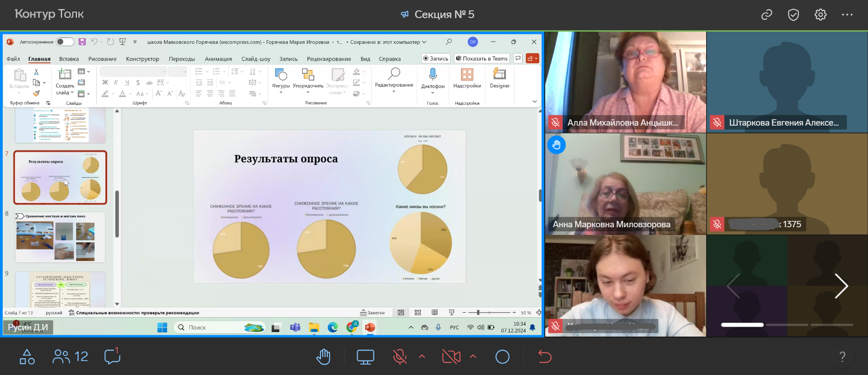Click Показать в Teams button
The width and height of the screenshot is (868, 375).
[x=482, y=58]
